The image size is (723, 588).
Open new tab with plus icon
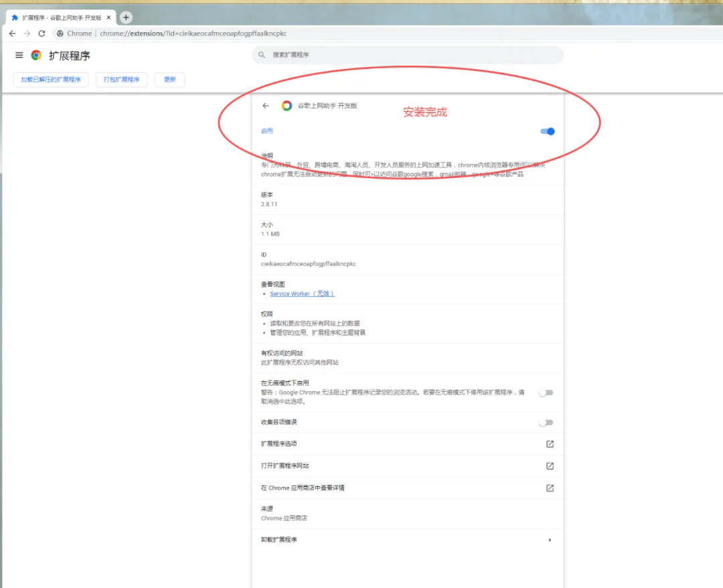[x=126, y=17]
